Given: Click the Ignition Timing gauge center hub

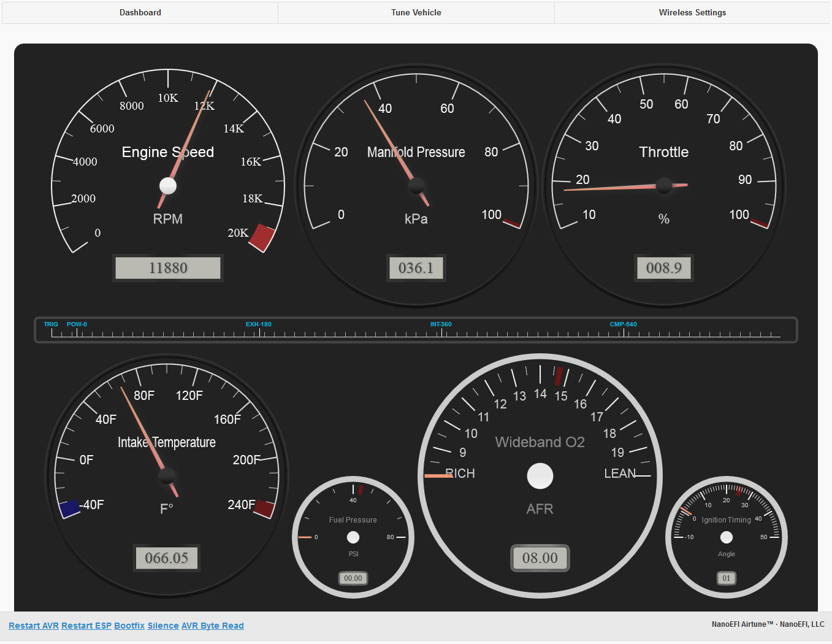Looking at the screenshot, I should click(x=727, y=537).
